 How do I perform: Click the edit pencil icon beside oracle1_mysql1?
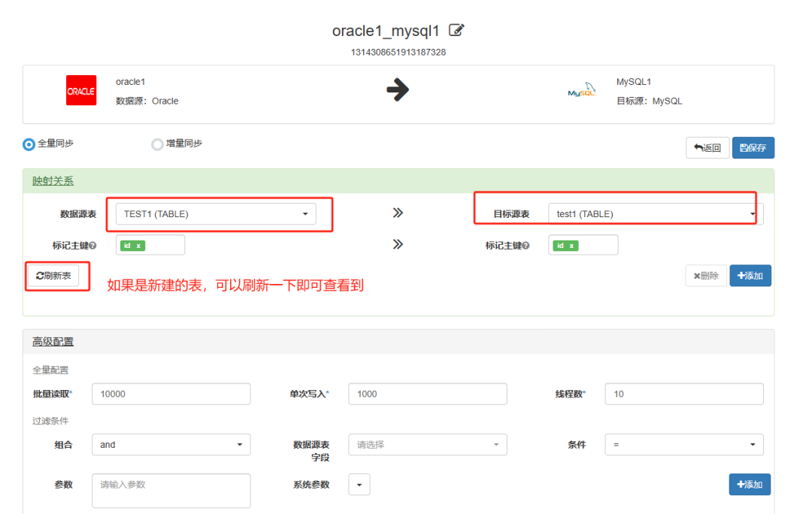click(x=456, y=30)
